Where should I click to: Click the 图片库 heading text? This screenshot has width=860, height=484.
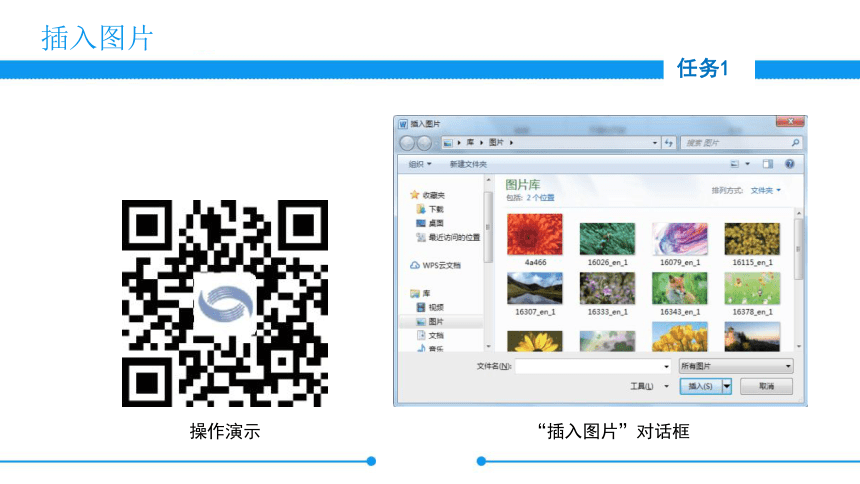tap(523, 185)
